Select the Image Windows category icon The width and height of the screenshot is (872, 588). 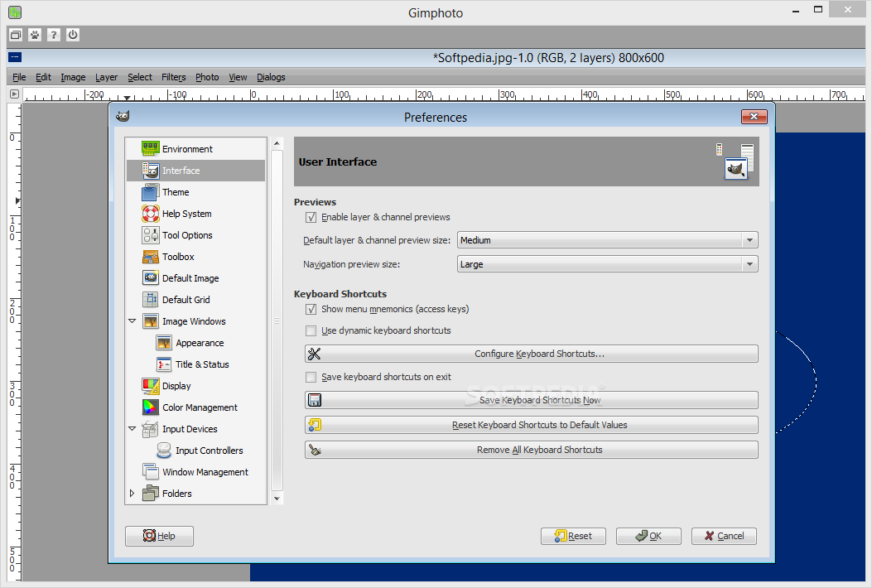pyautogui.click(x=151, y=321)
